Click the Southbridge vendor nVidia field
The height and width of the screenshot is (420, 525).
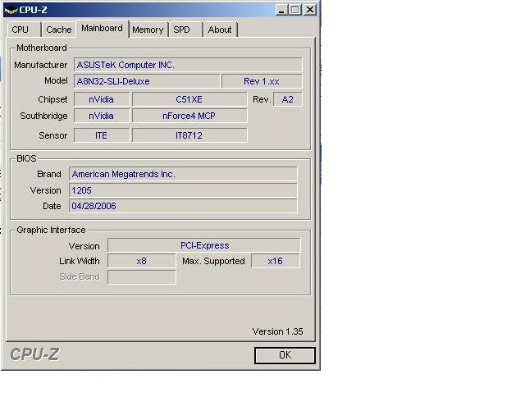tap(102, 116)
